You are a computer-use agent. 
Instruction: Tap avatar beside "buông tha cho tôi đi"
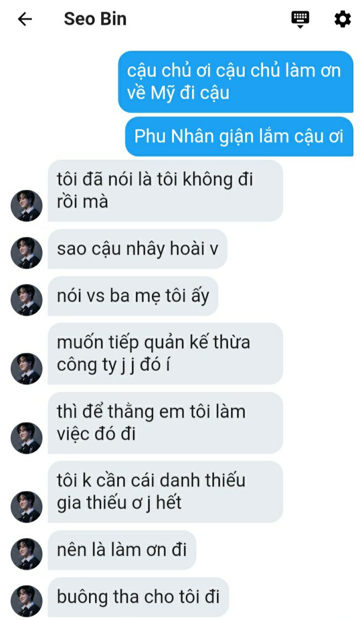pos(26,601)
